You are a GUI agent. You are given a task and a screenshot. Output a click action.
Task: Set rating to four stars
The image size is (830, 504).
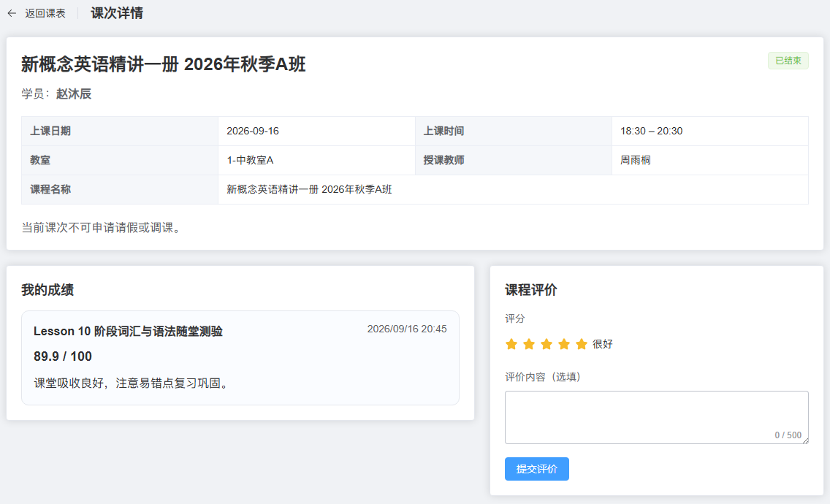pyautogui.click(x=564, y=344)
